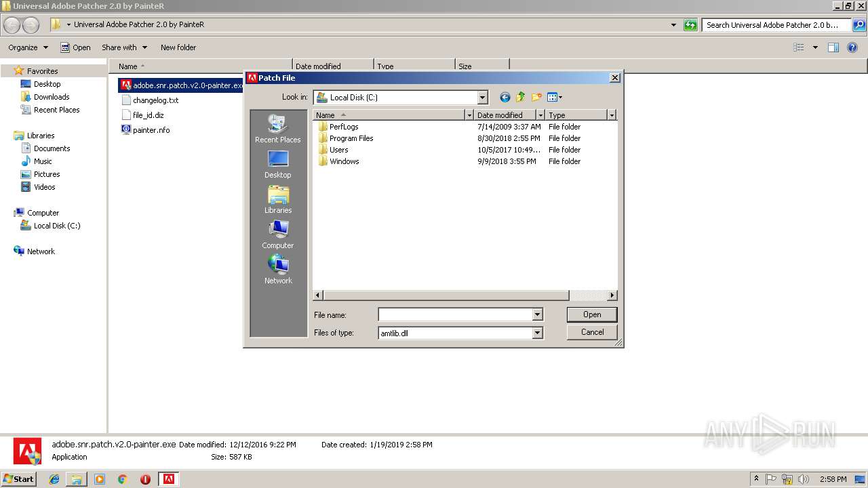Open View Menu in Patch File dialog

pyautogui.click(x=555, y=97)
